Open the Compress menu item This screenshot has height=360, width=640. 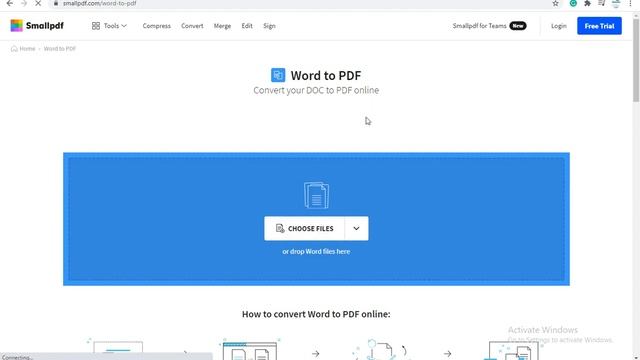click(157, 26)
